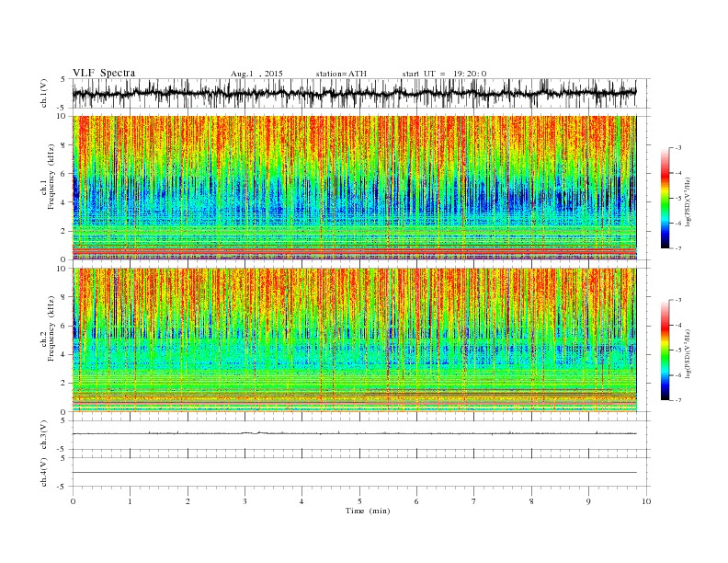Click the "0" tick on the Time axis
The width and height of the screenshot is (728, 563).
[x=73, y=501]
